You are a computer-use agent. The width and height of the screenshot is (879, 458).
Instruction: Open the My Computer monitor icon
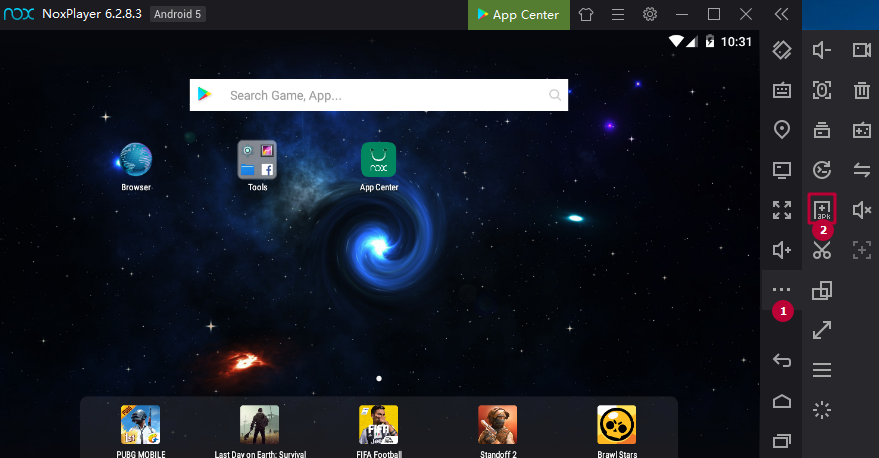tap(781, 169)
